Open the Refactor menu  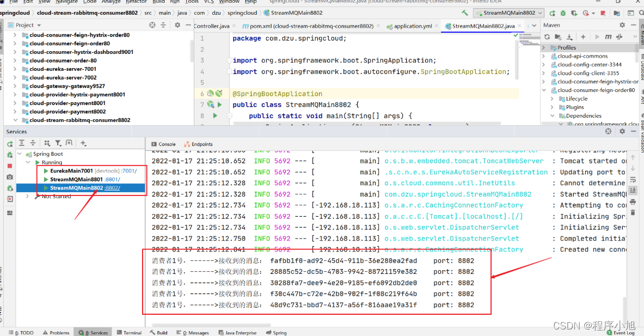pyautogui.click(x=136, y=2)
